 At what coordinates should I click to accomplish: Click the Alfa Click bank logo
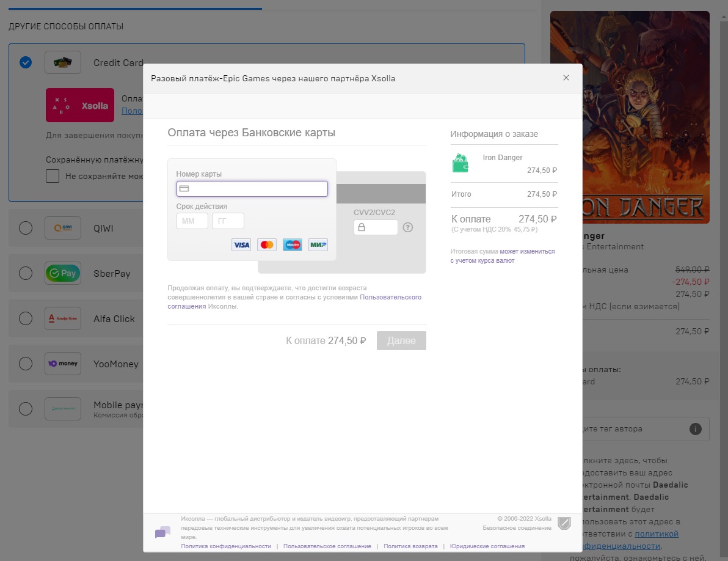[63, 318]
